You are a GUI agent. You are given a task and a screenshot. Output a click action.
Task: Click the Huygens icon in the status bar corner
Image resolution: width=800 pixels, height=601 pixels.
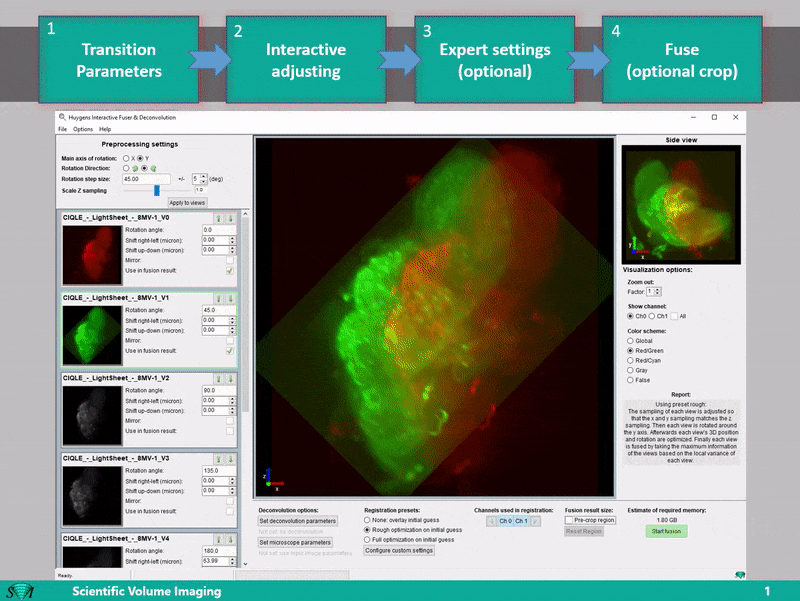[x=740, y=574]
